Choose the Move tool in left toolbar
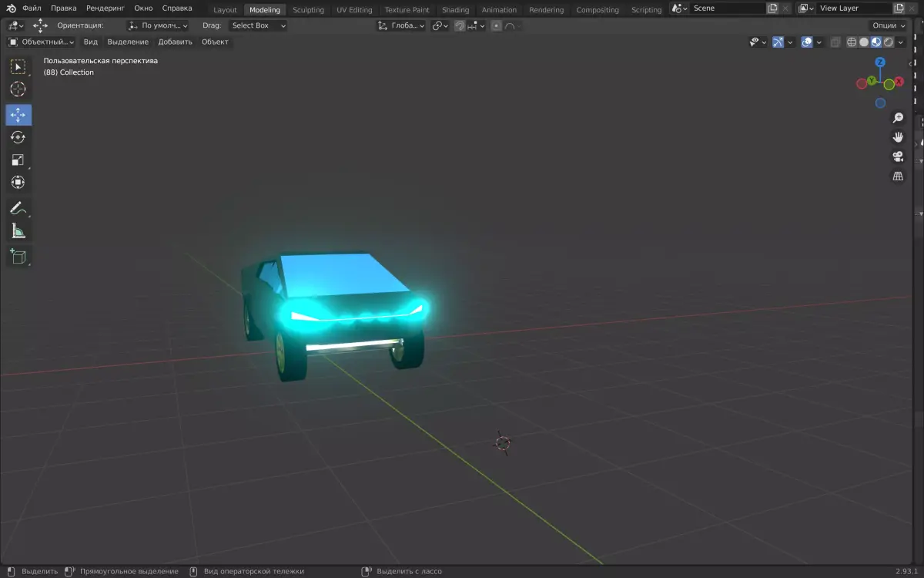The image size is (924, 578). click(x=18, y=115)
